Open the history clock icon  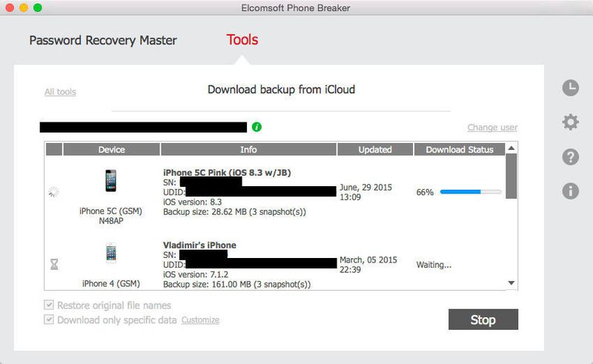click(x=570, y=87)
